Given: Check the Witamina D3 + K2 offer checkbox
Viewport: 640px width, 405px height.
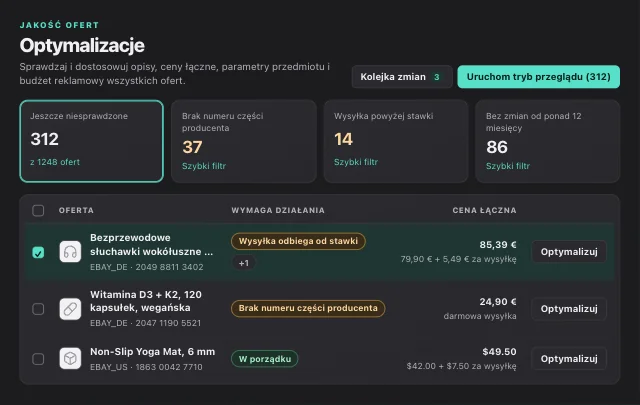Looking at the screenshot, I should [38, 309].
